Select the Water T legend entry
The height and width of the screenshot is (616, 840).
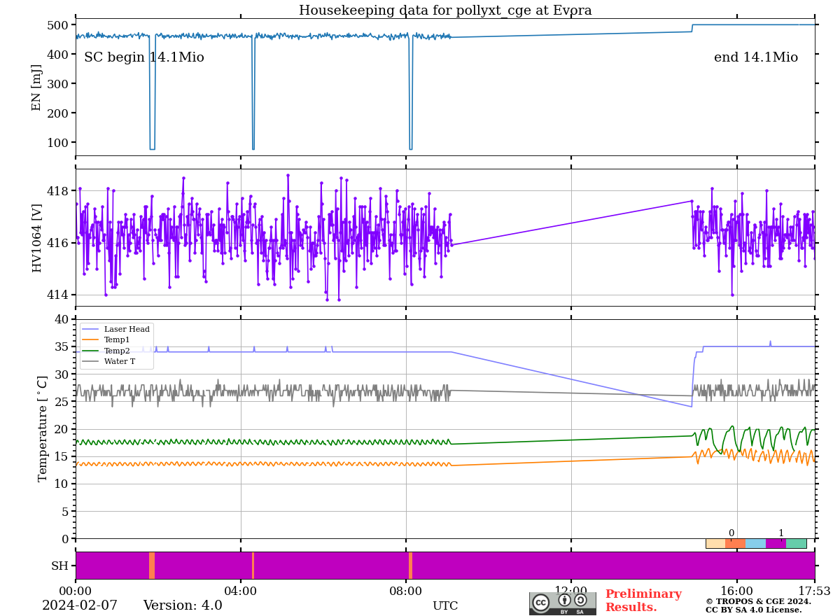[108, 362]
